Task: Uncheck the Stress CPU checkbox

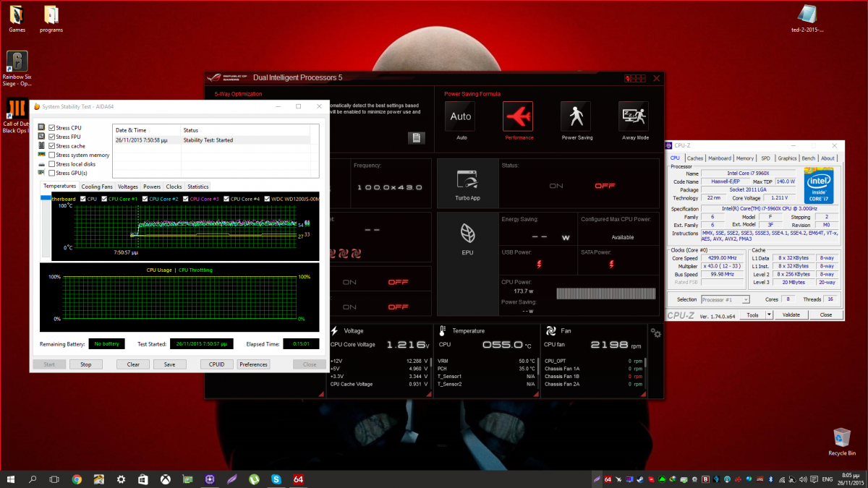Action: [x=52, y=128]
